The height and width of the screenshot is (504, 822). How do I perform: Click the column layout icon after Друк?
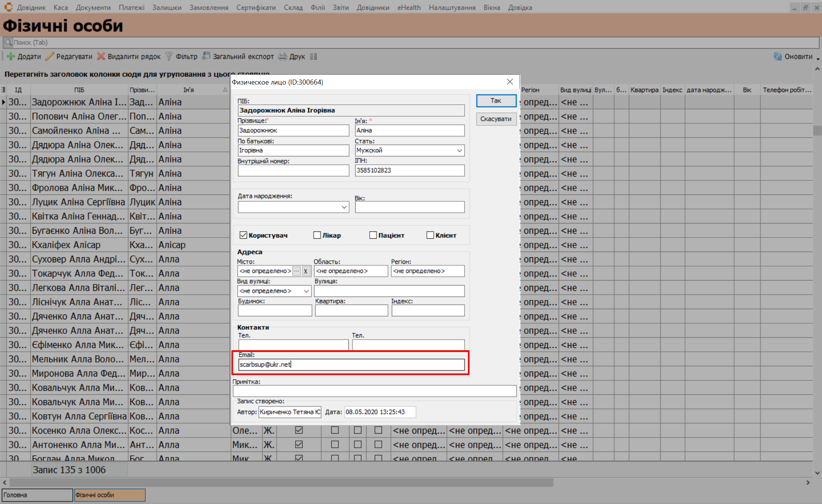(313, 56)
